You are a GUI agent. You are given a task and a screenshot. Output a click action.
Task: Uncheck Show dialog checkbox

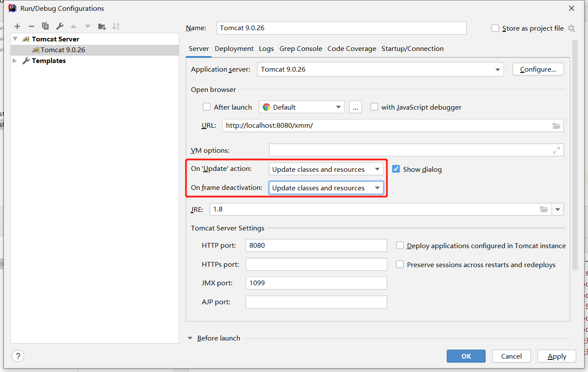click(x=396, y=169)
